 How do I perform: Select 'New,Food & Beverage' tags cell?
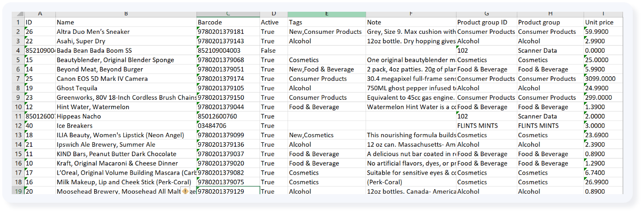(x=327, y=69)
